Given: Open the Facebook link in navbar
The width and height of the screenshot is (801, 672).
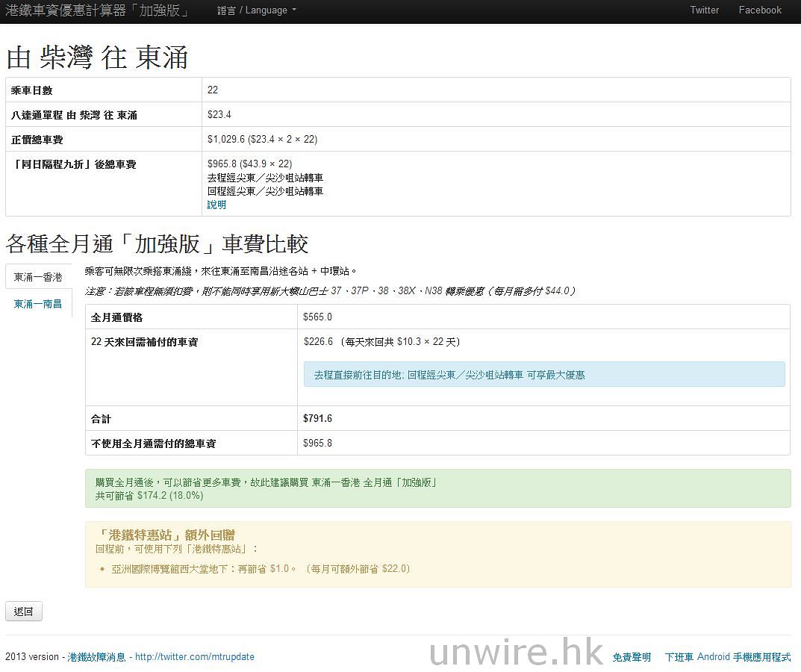Looking at the screenshot, I should pyautogui.click(x=759, y=10).
